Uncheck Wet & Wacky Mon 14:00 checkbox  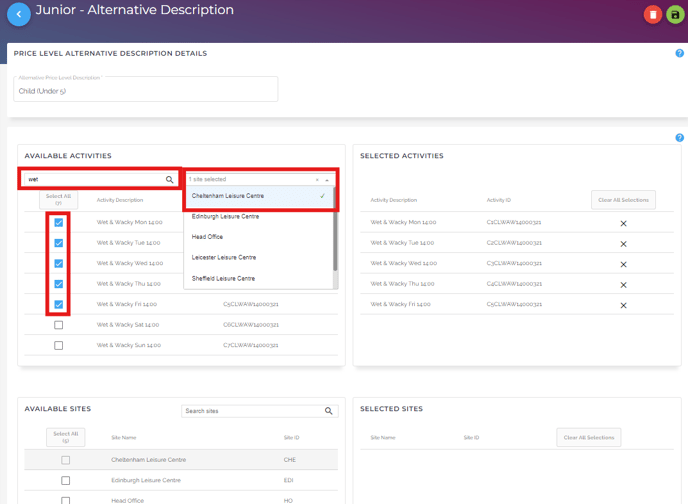tap(58, 222)
